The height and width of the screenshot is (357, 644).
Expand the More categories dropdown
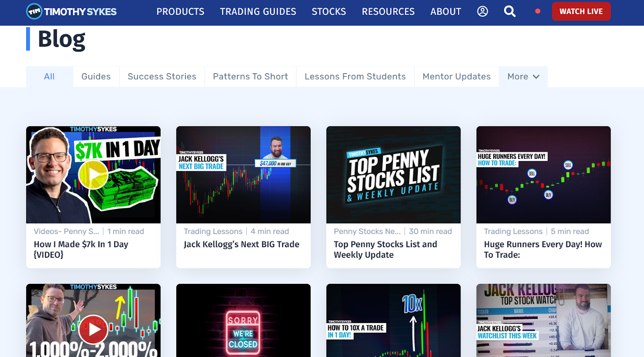point(523,76)
